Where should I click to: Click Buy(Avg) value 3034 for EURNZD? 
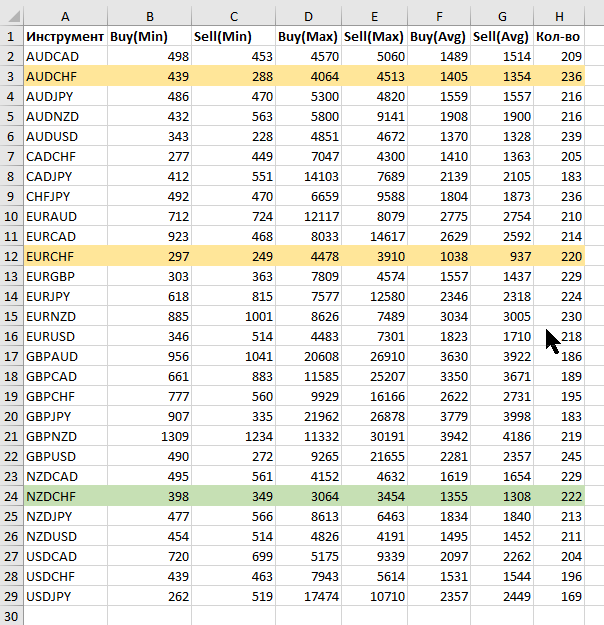point(439,316)
